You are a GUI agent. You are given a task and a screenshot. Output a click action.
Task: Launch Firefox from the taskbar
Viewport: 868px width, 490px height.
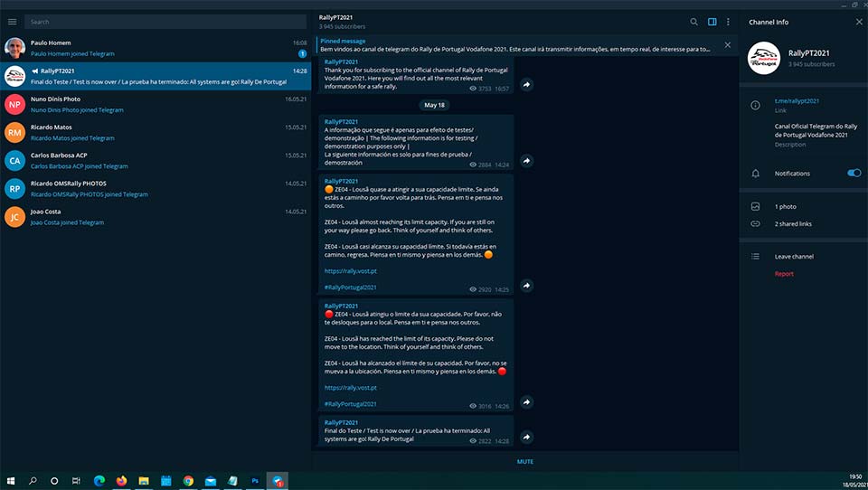121,481
